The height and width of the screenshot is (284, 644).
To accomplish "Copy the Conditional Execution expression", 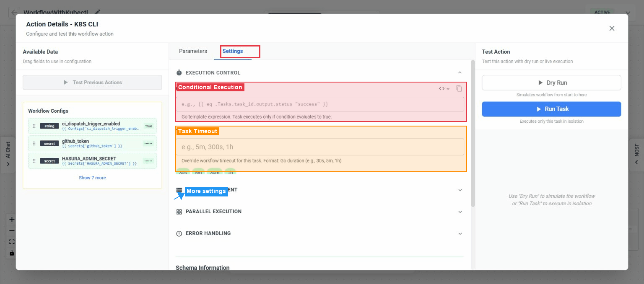I will click(459, 88).
